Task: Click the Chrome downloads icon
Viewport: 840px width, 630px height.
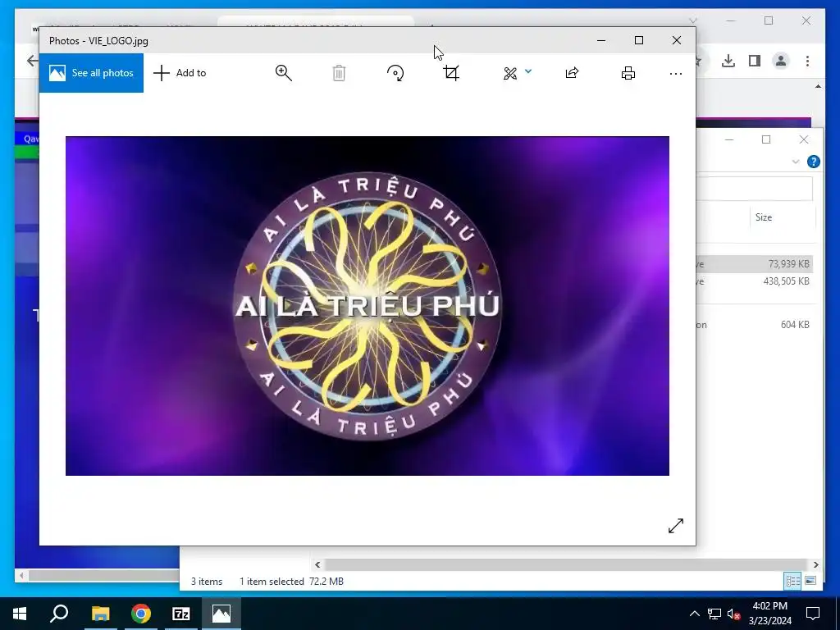Action: (x=728, y=61)
